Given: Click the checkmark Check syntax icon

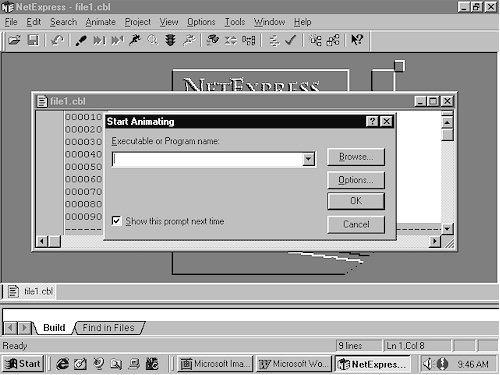Looking at the screenshot, I should [x=291, y=40].
